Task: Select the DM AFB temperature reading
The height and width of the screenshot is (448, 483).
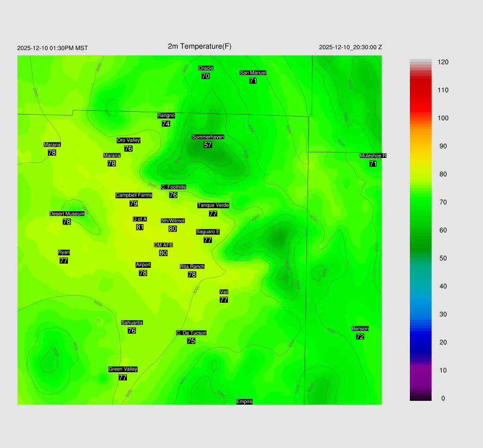Action: tap(163, 253)
